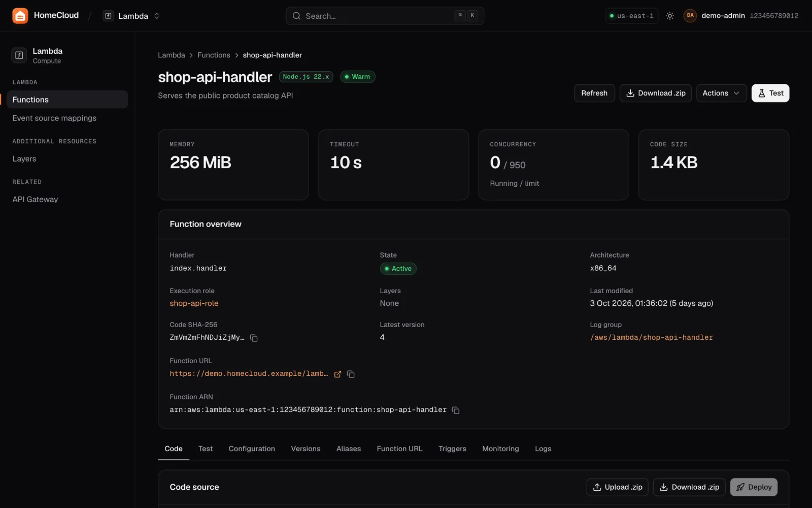This screenshot has width=812, height=508.
Task: Click the Refresh button
Action: point(594,93)
